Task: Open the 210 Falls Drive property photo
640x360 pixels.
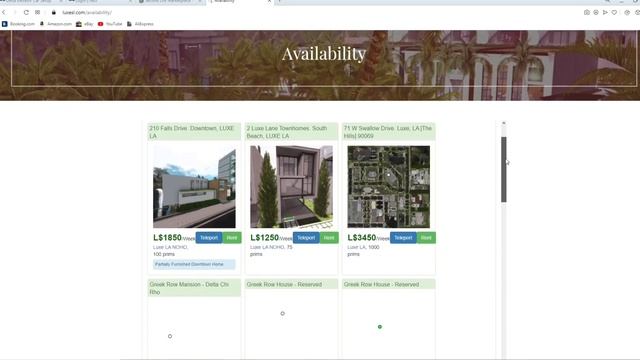Action: [194, 187]
